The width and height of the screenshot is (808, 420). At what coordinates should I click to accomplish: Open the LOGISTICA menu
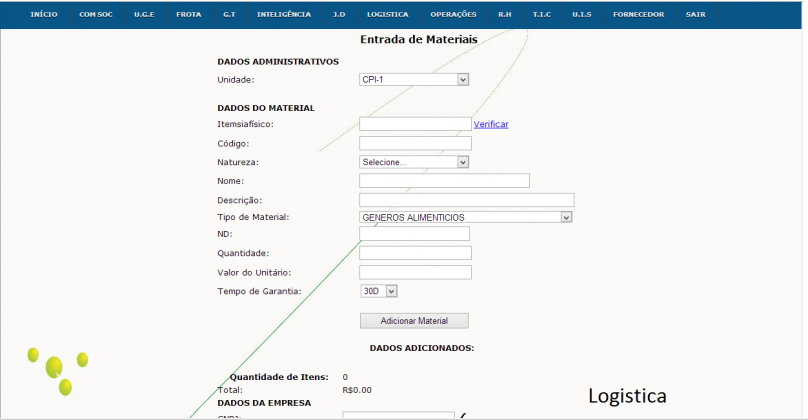(387, 15)
